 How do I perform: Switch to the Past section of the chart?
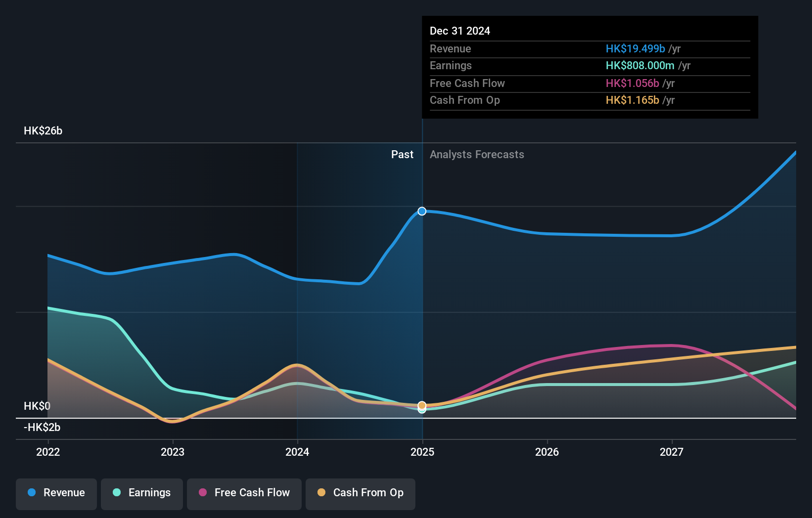[x=402, y=154]
